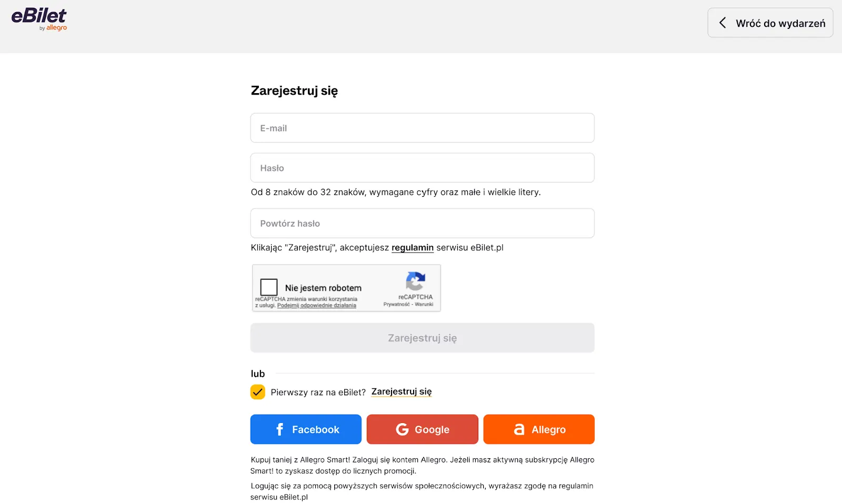Click the Allegro 'a' icon
The width and height of the screenshot is (842, 504).
[519, 429]
